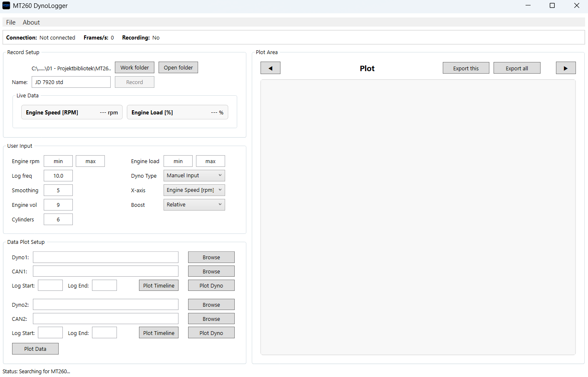Browse for CAN2 file
Viewport: 588px width, 377px height.
tap(211, 319)
